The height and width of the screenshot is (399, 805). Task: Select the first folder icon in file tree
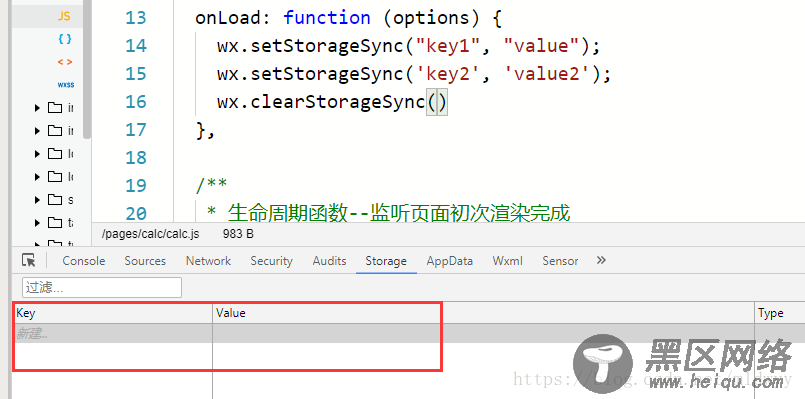[x=55, y=107]
